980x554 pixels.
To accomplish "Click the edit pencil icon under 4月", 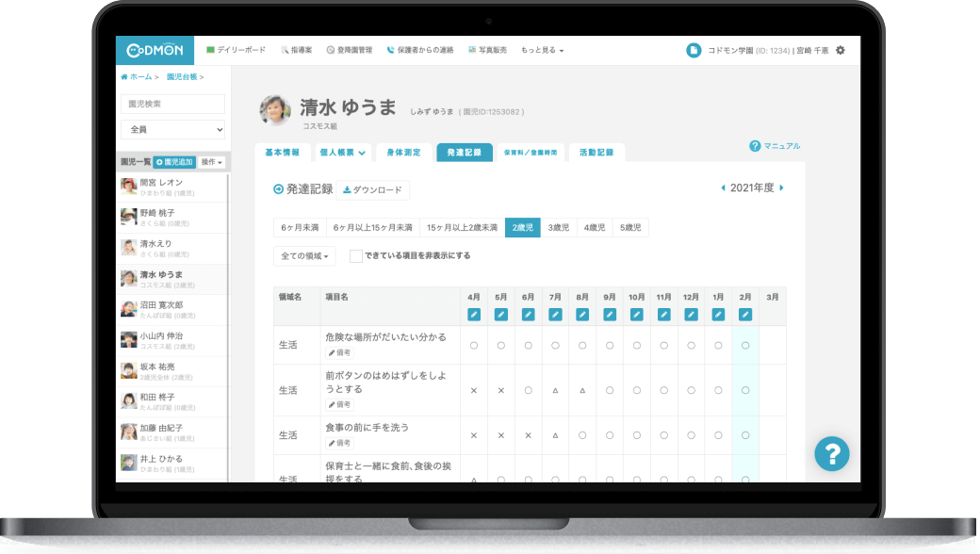I will 474,314.
